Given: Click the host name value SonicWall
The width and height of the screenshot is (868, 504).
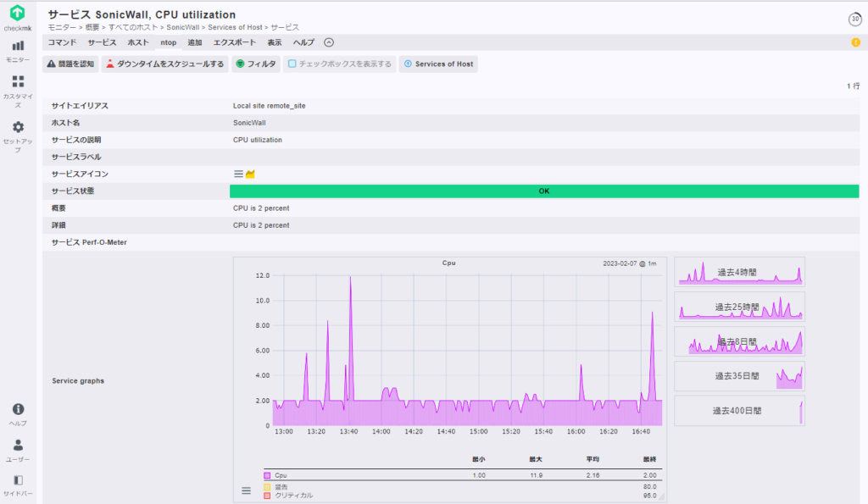Looking at the screenshot, I should (249, 123).
